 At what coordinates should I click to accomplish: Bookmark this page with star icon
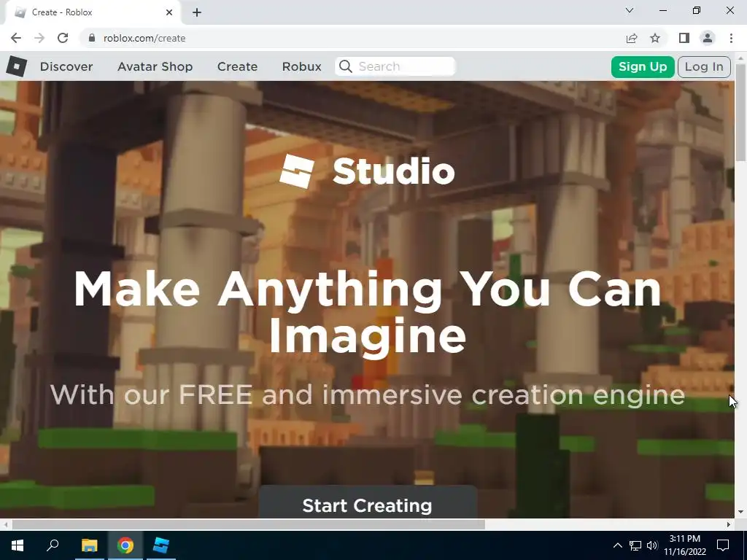pos(655,38)
